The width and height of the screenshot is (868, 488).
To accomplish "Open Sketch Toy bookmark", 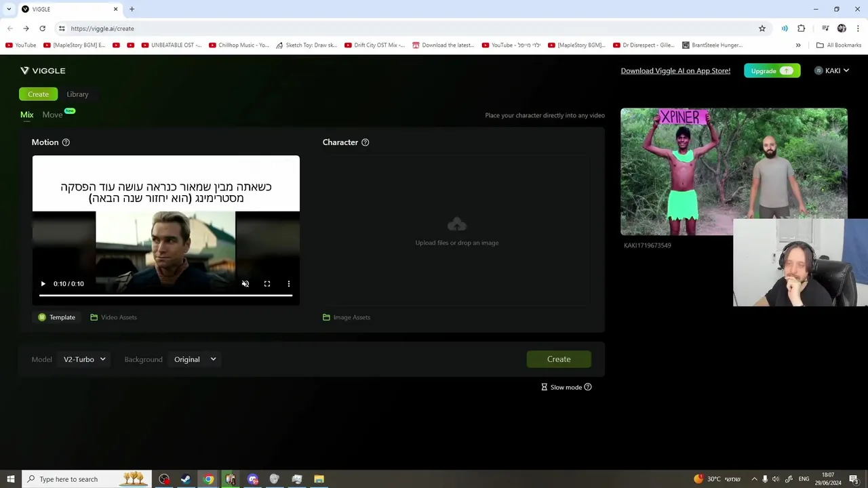I will pyautogui.click(x=307, y=45).
